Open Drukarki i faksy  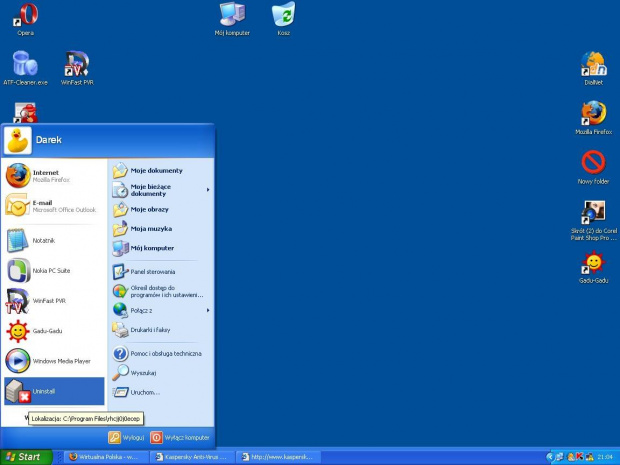(161, 330)
